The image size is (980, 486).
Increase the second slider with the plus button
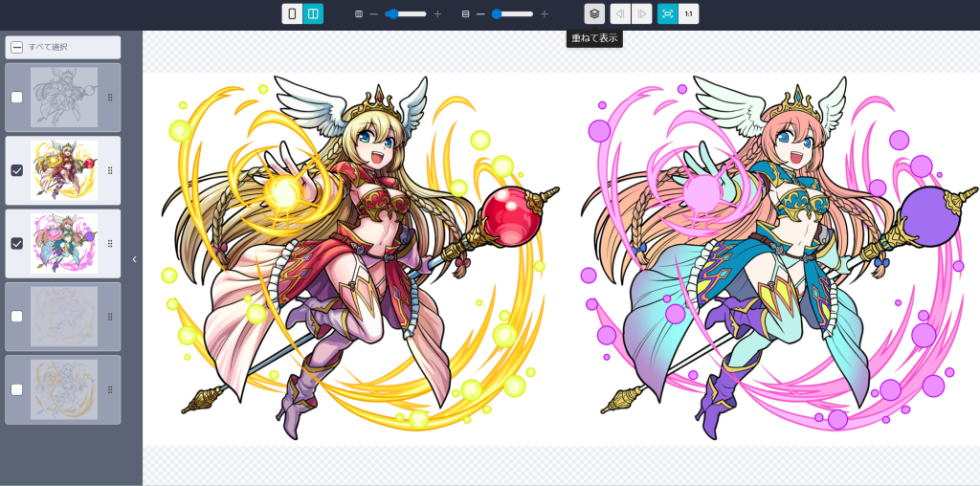545,14
